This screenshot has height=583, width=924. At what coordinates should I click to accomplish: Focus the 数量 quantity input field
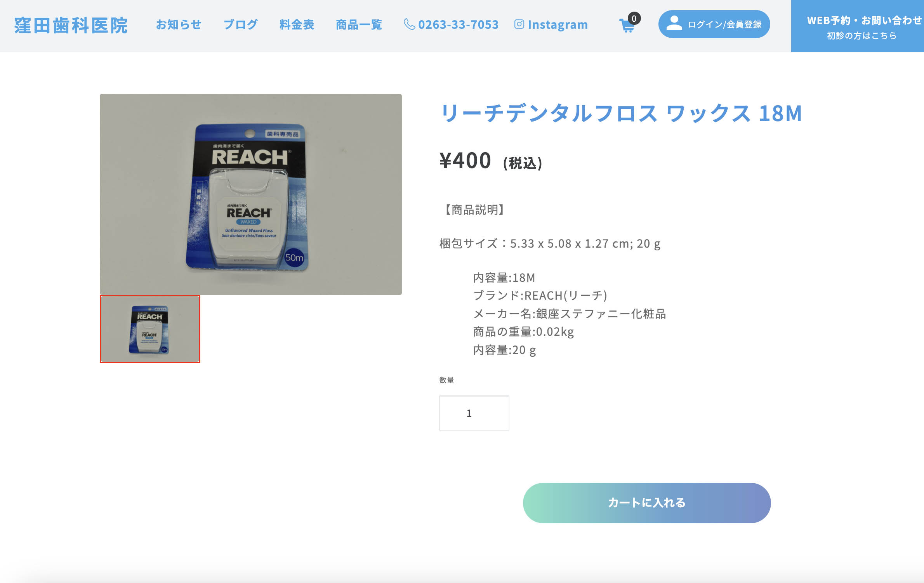coord(474,413)
